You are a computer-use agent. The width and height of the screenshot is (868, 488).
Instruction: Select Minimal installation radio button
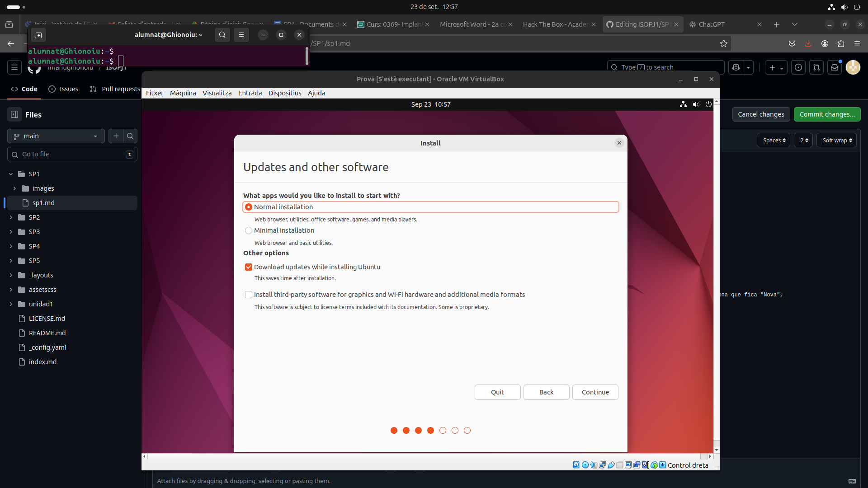249,230
